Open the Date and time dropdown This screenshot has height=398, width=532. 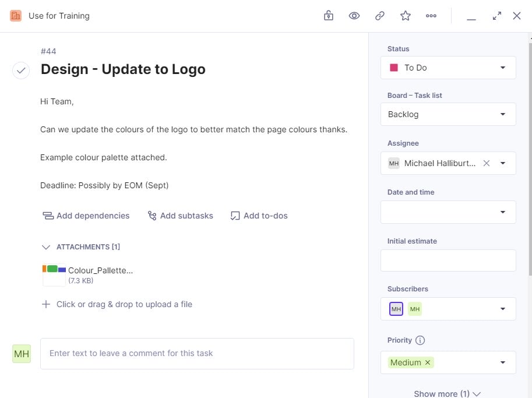click(x=448, y=212)
